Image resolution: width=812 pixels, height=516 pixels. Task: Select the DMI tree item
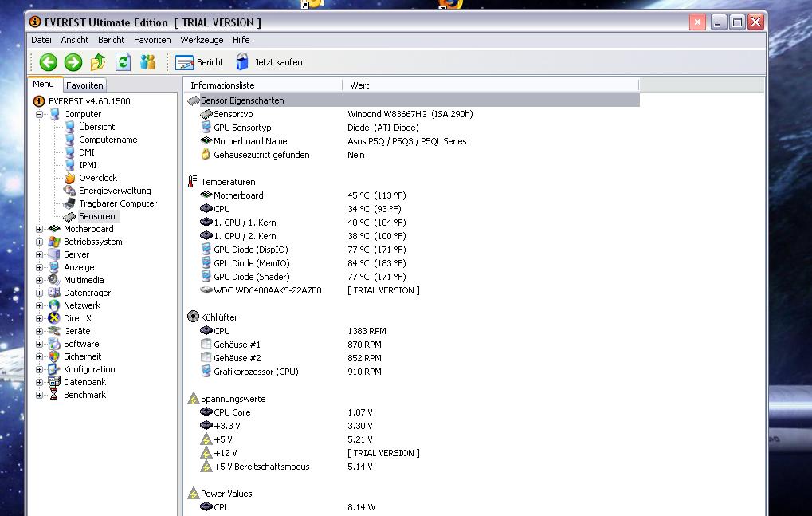(x=87, y=152)
